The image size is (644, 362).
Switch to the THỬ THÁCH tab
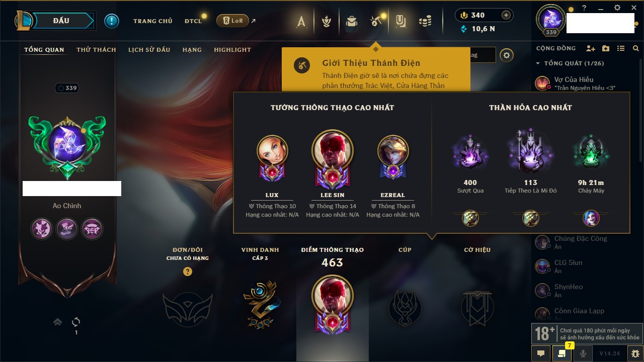tap(96, 50)
